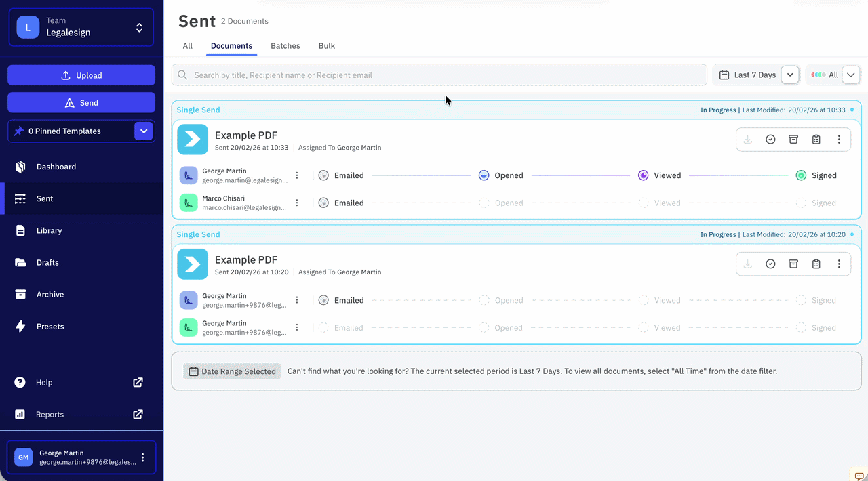Expand the Pinned Templates dropdown
Screen dimensions: 868x481
click(x=144, y=131)
